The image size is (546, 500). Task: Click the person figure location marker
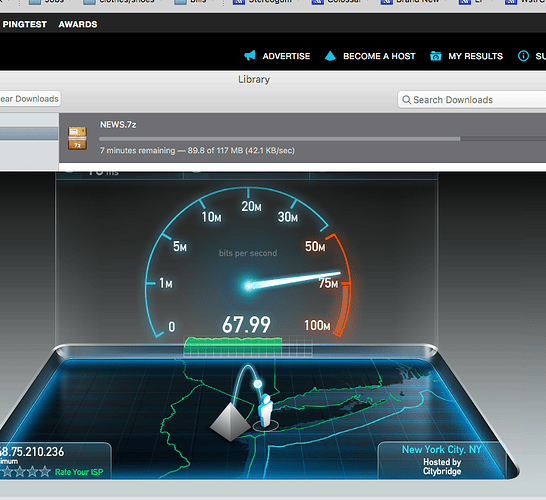tap(266, 410)
